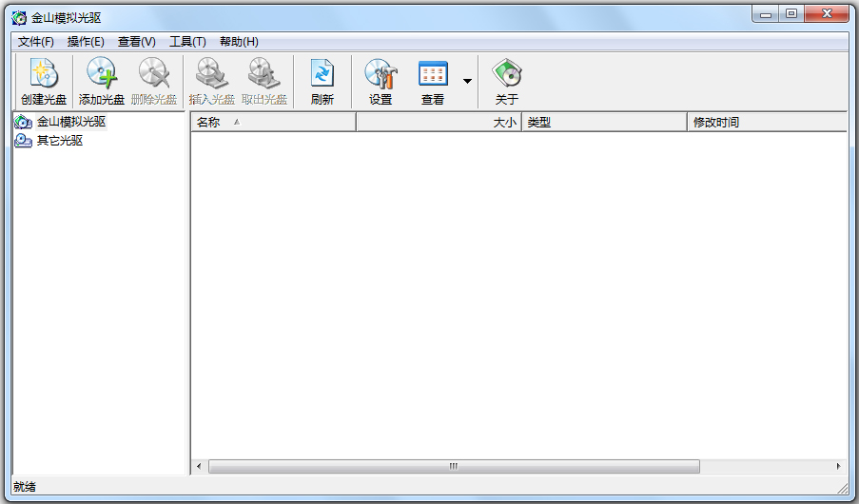
Task: Click the 查看 (View) toolbar icon
Action: click(x=433, y=81)
